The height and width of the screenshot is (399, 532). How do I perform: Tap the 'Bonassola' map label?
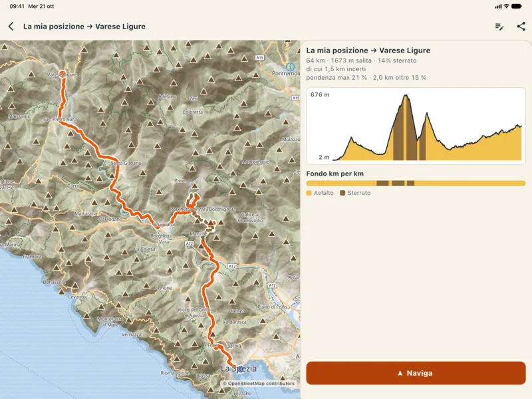click(x=55, y=282)
